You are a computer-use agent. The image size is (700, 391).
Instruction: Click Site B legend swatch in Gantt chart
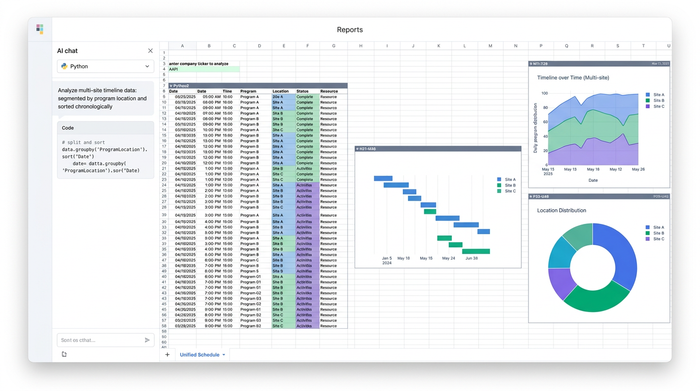click(499, 185)
